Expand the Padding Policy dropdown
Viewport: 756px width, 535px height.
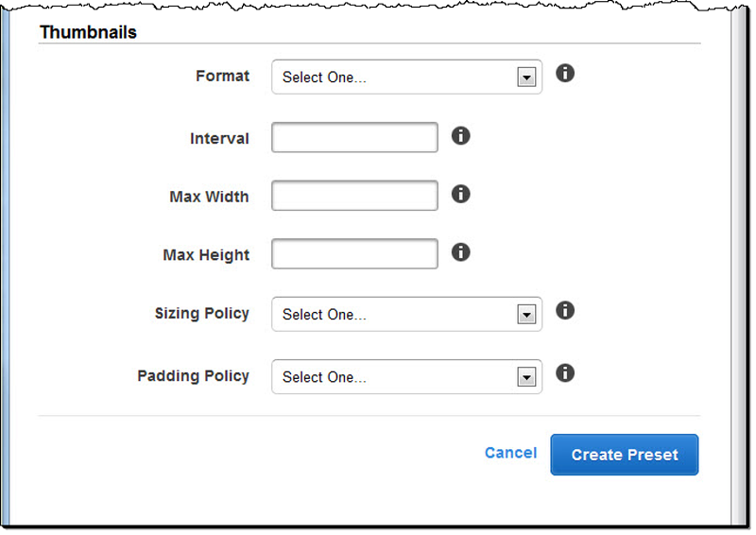click(406, 377)
